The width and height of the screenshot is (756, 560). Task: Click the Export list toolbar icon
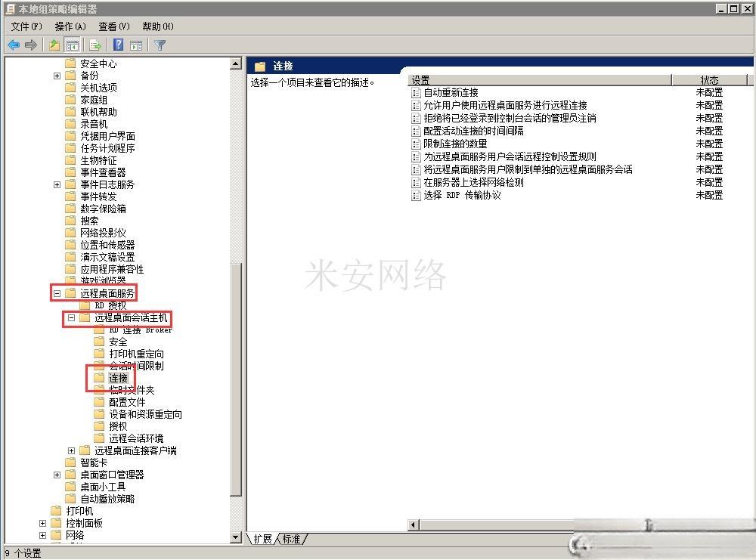tap(95, 45)
